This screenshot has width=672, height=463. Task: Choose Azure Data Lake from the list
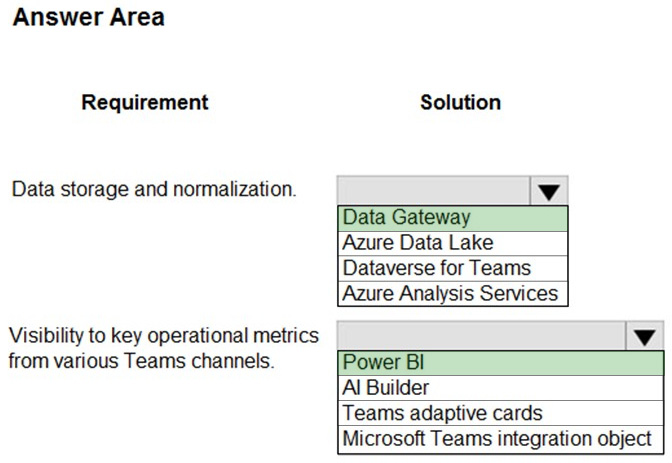453,243
